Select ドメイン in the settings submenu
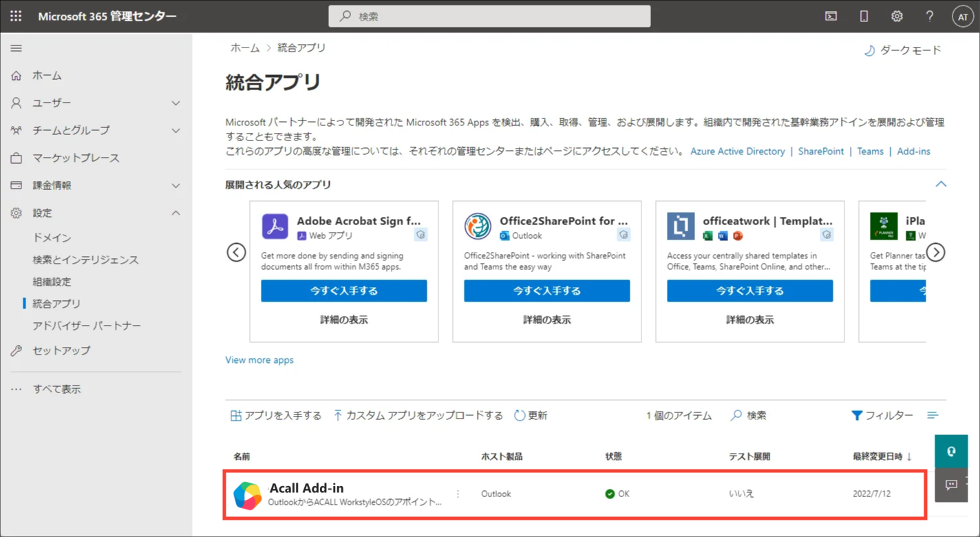 (x=52, y=238)
